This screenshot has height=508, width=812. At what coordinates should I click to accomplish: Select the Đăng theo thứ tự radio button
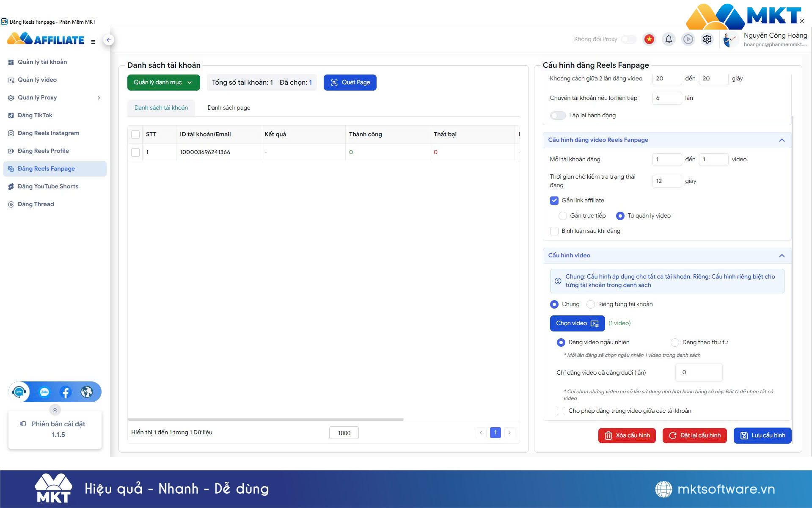pos(674,342)
